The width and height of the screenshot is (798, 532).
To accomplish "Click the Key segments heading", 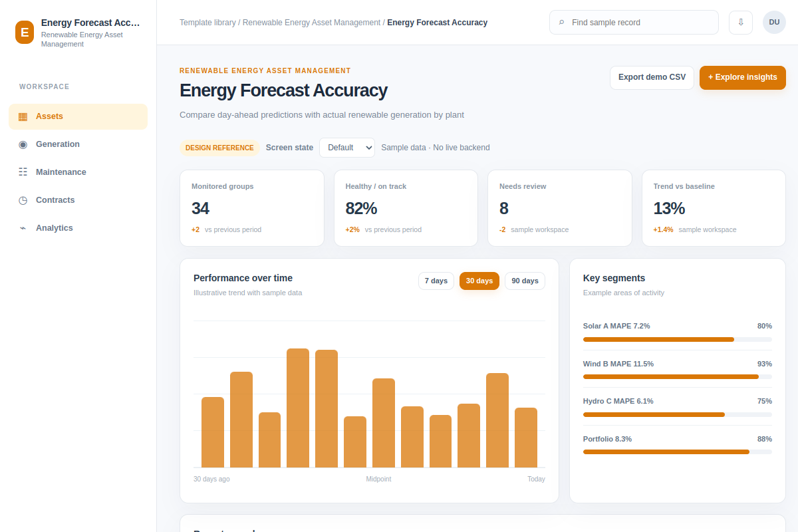I will (614, 278).
